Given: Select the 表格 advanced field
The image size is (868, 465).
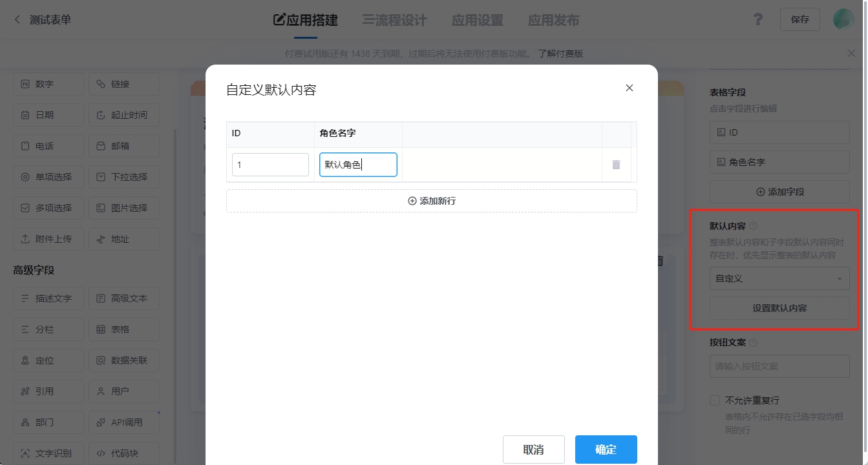Looking at the screenshot, I should [124, 329].
